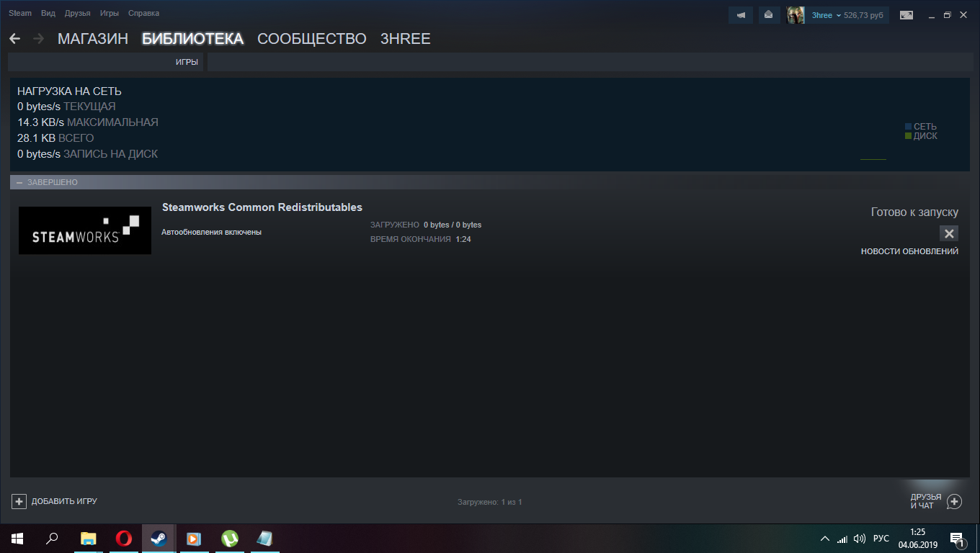Open the Steam menu
This screenshot has height=553, width=980.
pos(20,14)
